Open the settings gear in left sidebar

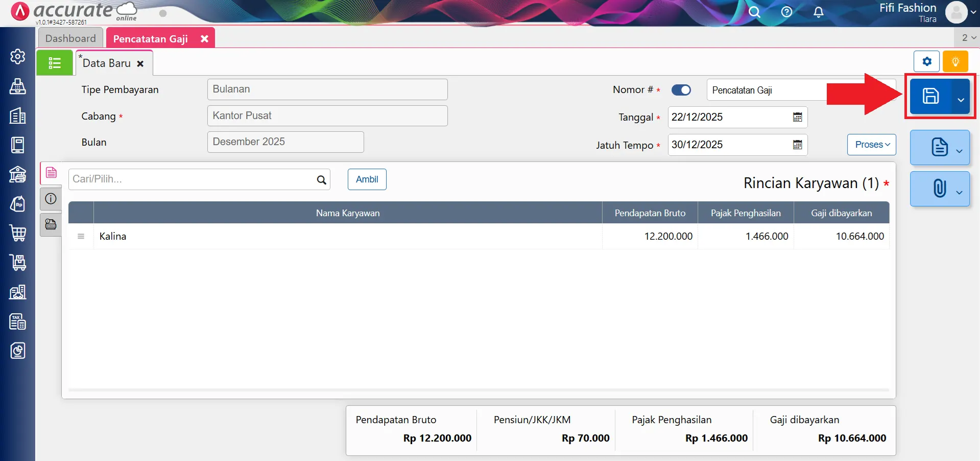point(18,56)
